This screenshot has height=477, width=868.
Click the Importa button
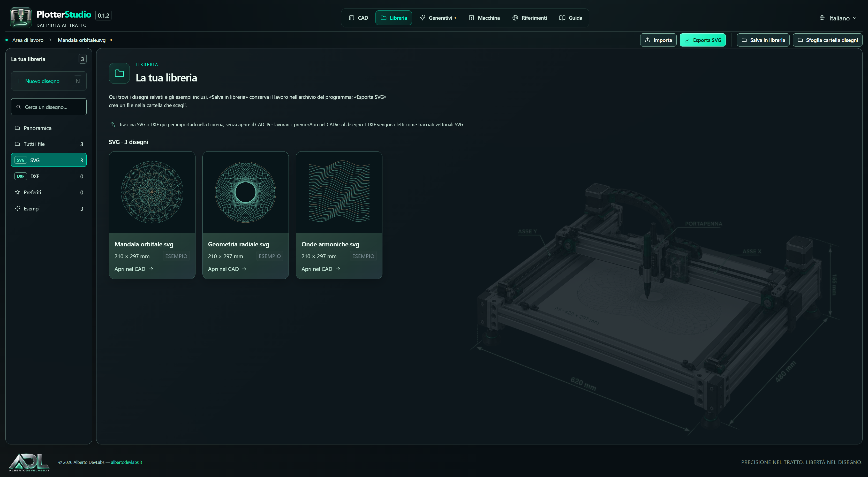coord(658,40)
